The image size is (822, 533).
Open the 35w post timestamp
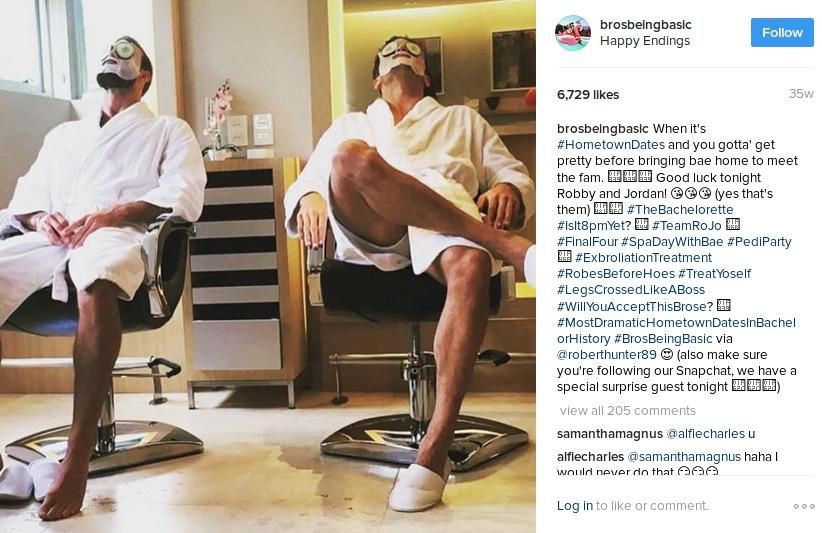coord(801,94)
